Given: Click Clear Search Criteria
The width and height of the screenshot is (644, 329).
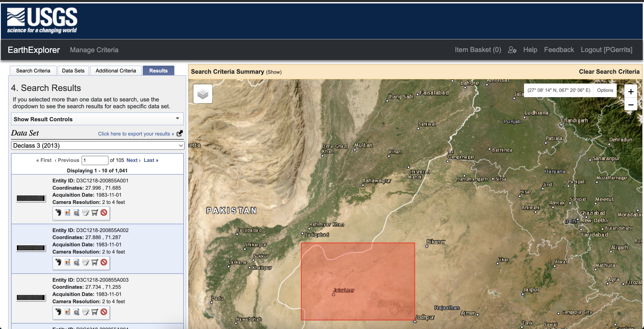Looking at the screenshot, I should [x=609, y=72].
